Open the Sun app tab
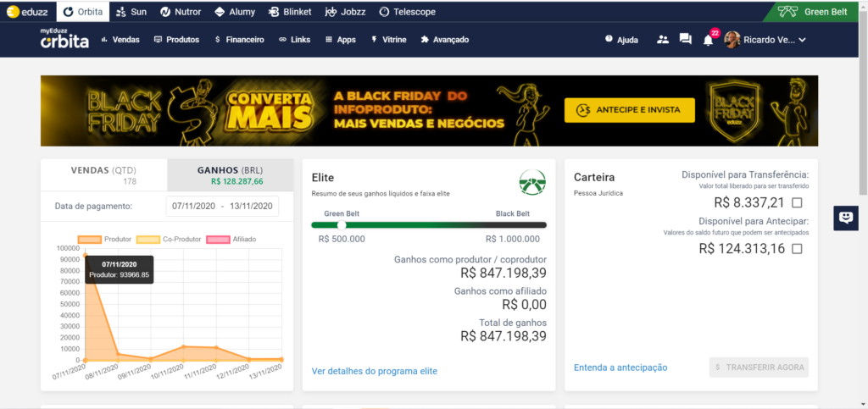868x409 pixels. click(x=131, y=12)
